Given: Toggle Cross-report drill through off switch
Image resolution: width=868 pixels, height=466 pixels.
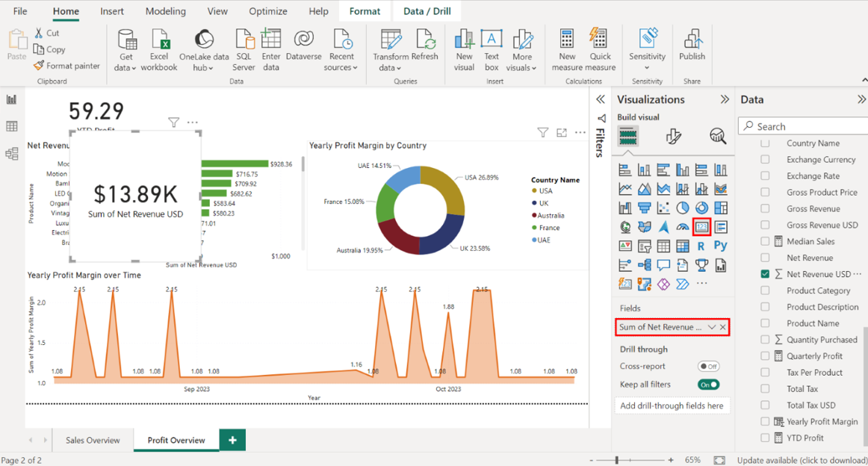Looking at the screenshot, I should click(x=708, y=367).
